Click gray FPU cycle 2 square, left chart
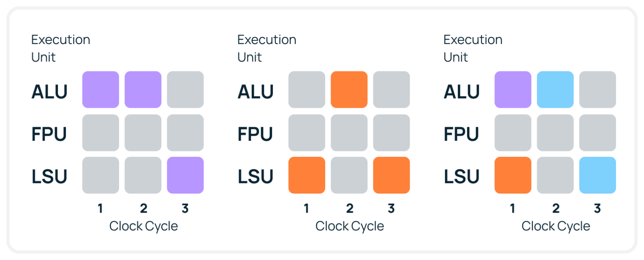The image size is (644, 260). [143, 133]
